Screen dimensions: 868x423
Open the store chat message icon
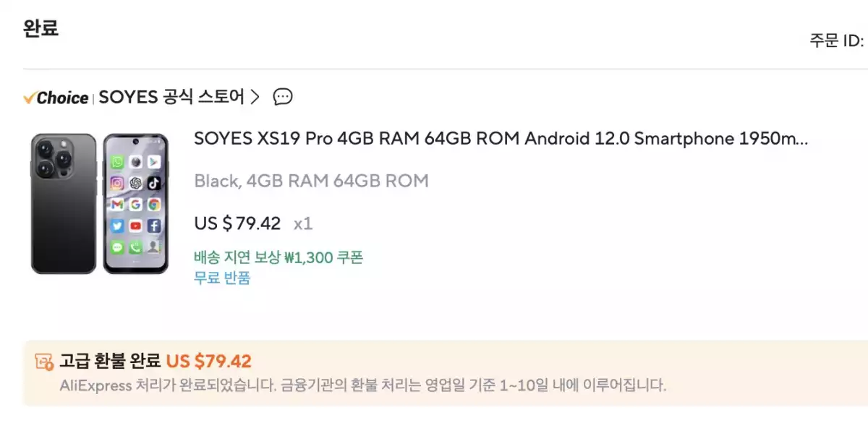(x=283, y=97)
